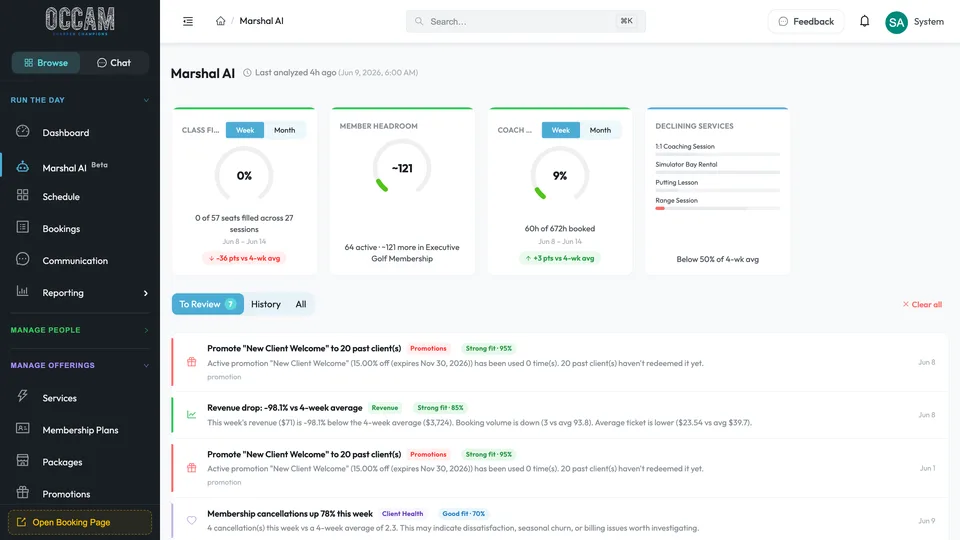This screenshot has width=960, height=540.
Task: Click the Promotions tag on Jun 8 row
Action: (x=428, y=348)
